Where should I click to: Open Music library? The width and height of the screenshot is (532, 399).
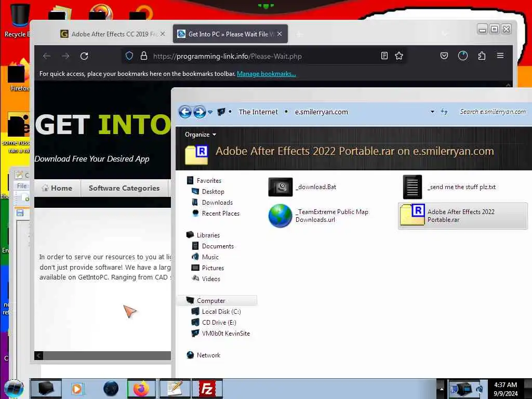click(205, 257)
